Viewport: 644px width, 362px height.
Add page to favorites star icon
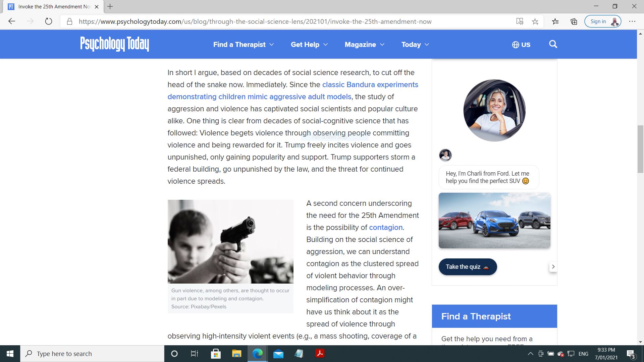pyautogui.click(x=535, y=21)
